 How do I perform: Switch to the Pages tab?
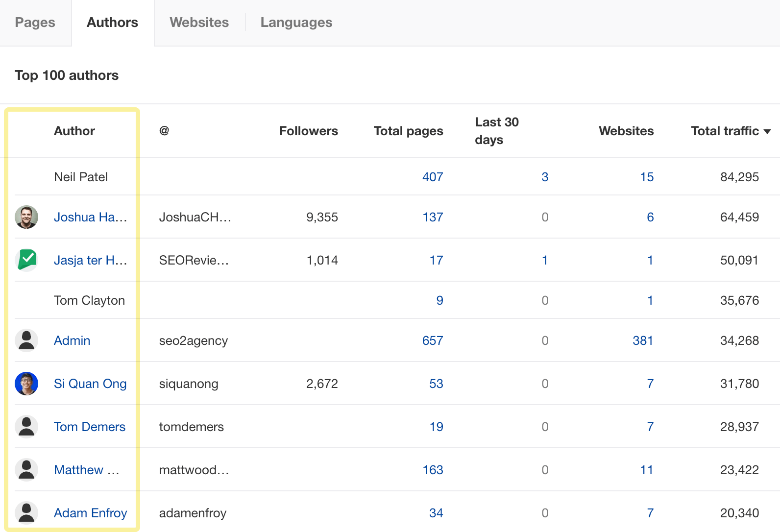[35, 23]
